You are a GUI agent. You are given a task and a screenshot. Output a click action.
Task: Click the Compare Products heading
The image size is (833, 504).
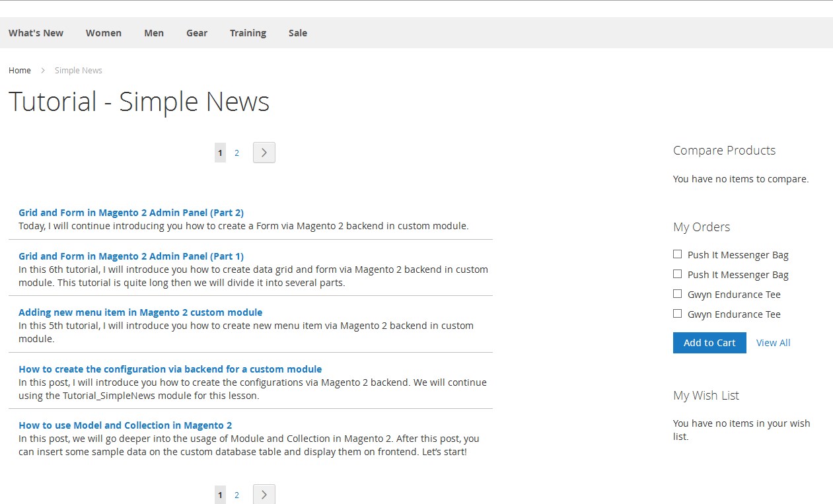pyautogui.click(x=724, y=151)
